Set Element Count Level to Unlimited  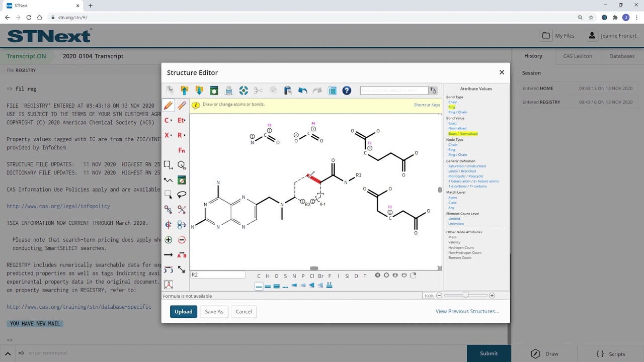456,224
